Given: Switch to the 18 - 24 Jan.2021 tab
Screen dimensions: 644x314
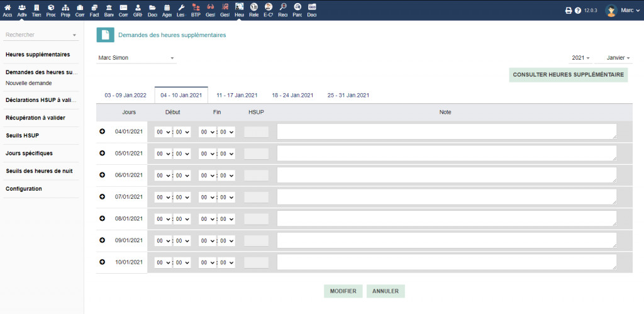Looking at the screenshot, I should pyautogui.click(x=292, y=95).
